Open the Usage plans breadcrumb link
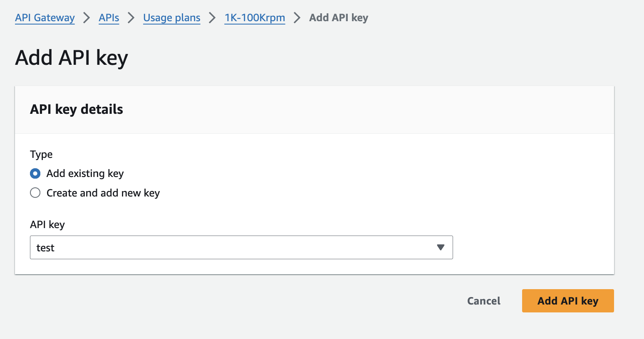This screenshot has height=339, width=644. (172, 18)
